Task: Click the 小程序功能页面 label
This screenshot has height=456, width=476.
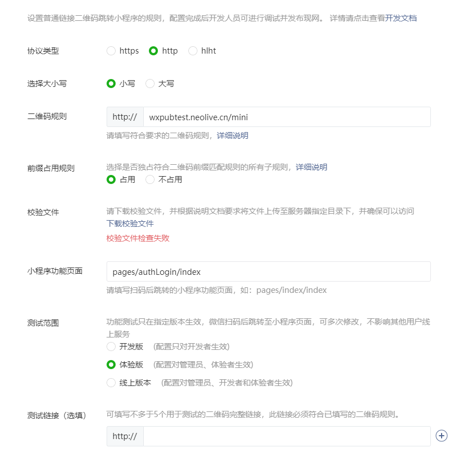Action: click(x=55, y=271)
